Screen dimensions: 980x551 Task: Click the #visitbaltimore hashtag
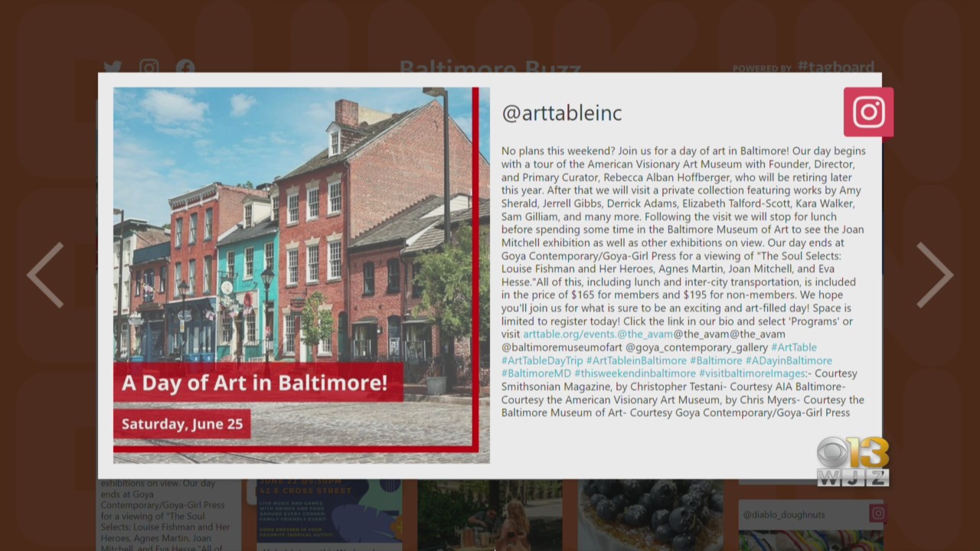pyautogui.click(x=752, y=373)
